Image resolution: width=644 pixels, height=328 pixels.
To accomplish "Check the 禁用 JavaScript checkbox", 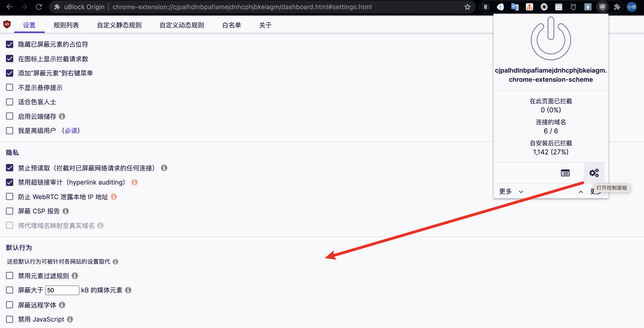I will 10,319.
